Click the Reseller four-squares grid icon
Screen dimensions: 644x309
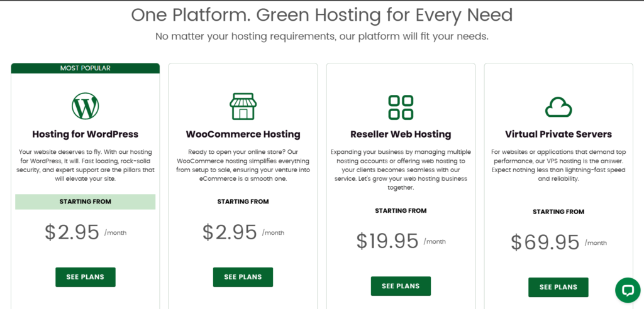click(x=401, y=107)
